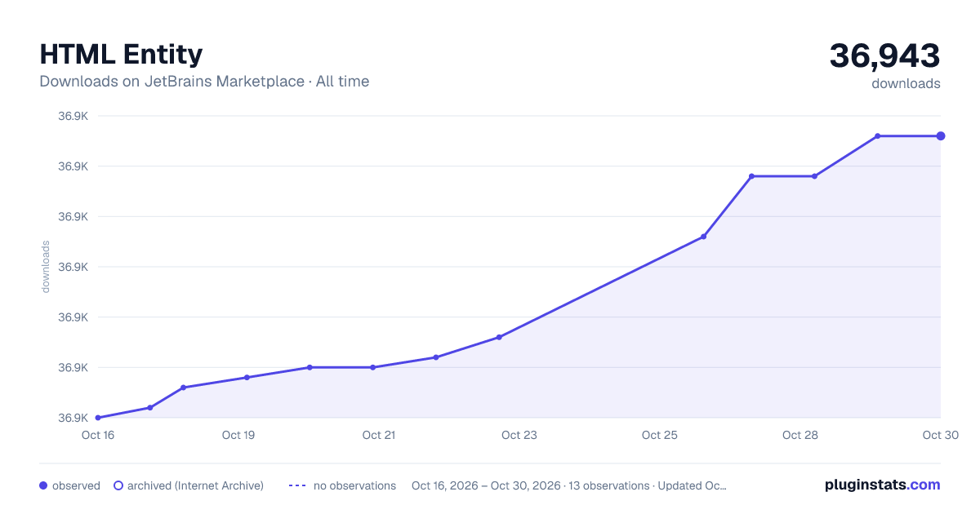
Task: Click the 'Oct 28' x-axis label
Action: 800,435
